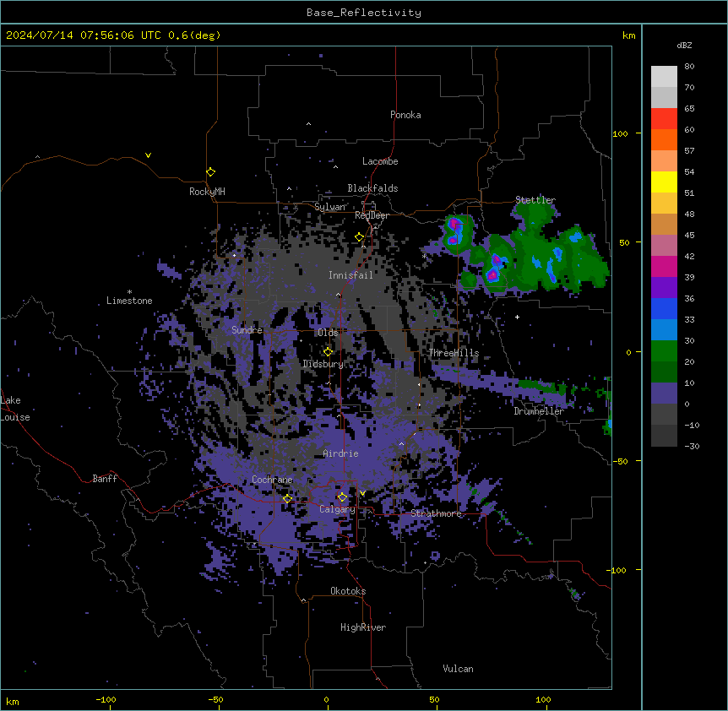Click the Cochrane town label
The width and height of the screenshot is (728, 711).
(273, 480)
